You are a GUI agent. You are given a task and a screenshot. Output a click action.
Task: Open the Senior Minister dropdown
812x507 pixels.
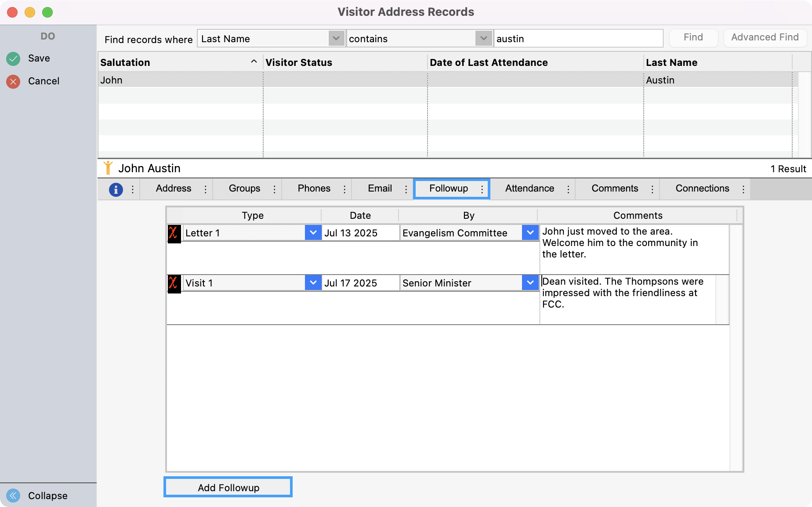click(x=530, y=283)
